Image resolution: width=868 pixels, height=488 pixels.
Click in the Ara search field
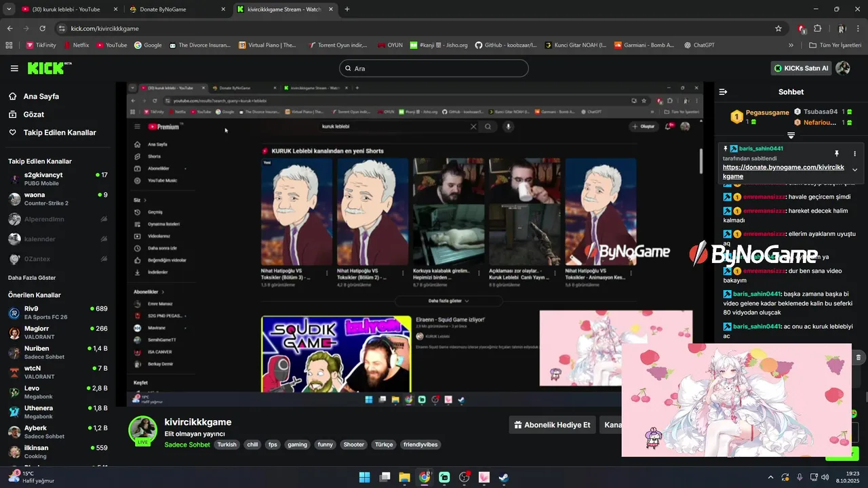click(x=433, y=68)
